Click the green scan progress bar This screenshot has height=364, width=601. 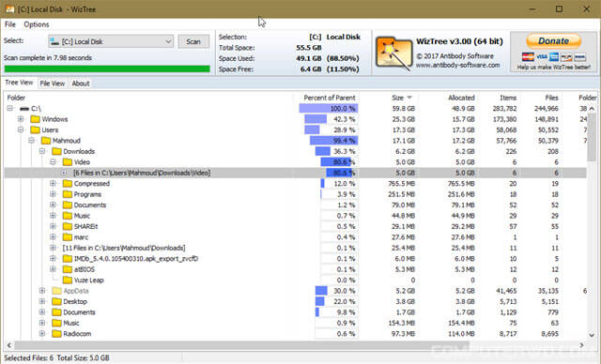pos(107,68)
